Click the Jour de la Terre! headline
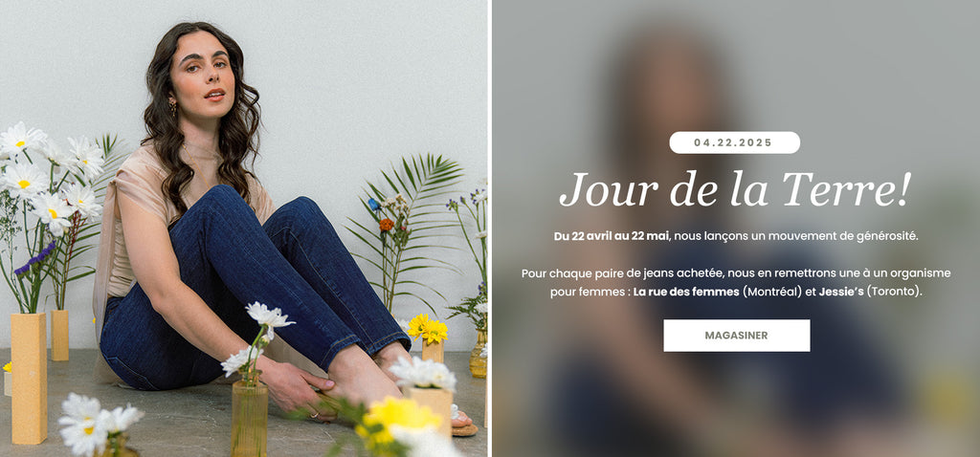This screenshot has height=457, width=980. click(735, 190)
